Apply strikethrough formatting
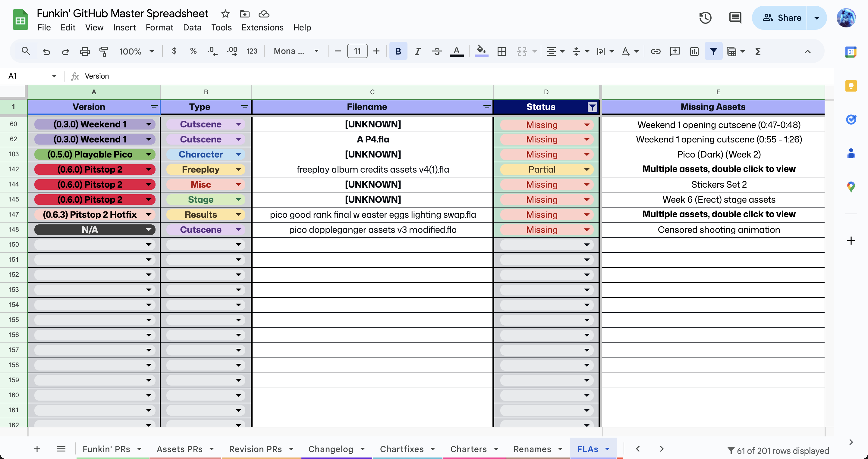The image size is (868, 459). (x=437, y=51)
